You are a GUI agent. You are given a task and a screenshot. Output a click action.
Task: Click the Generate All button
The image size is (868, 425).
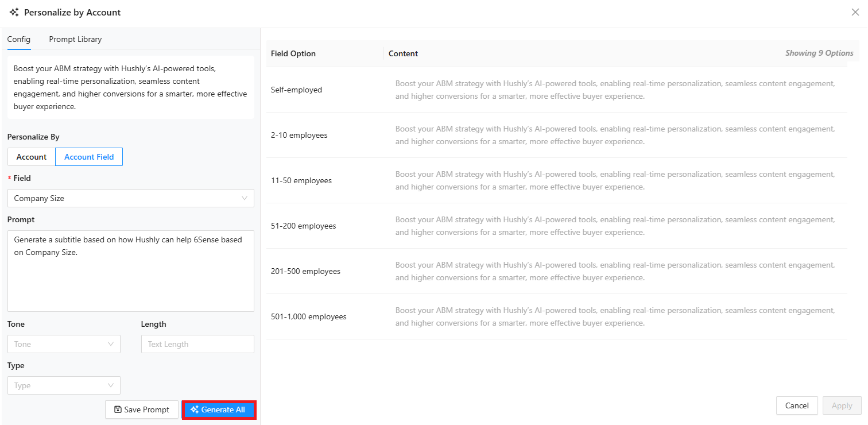219,409
